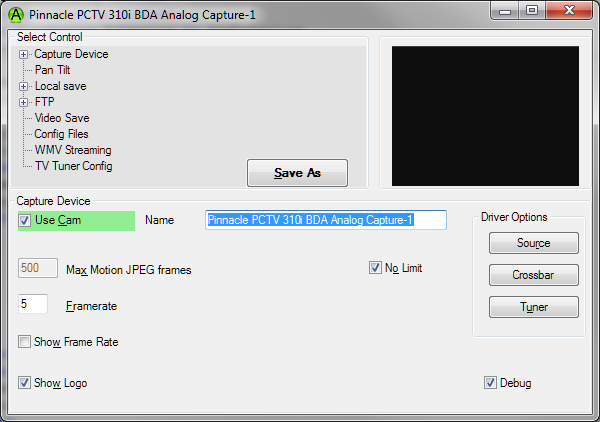
Task: Open the Source driver options
Action: click(534, 243)
